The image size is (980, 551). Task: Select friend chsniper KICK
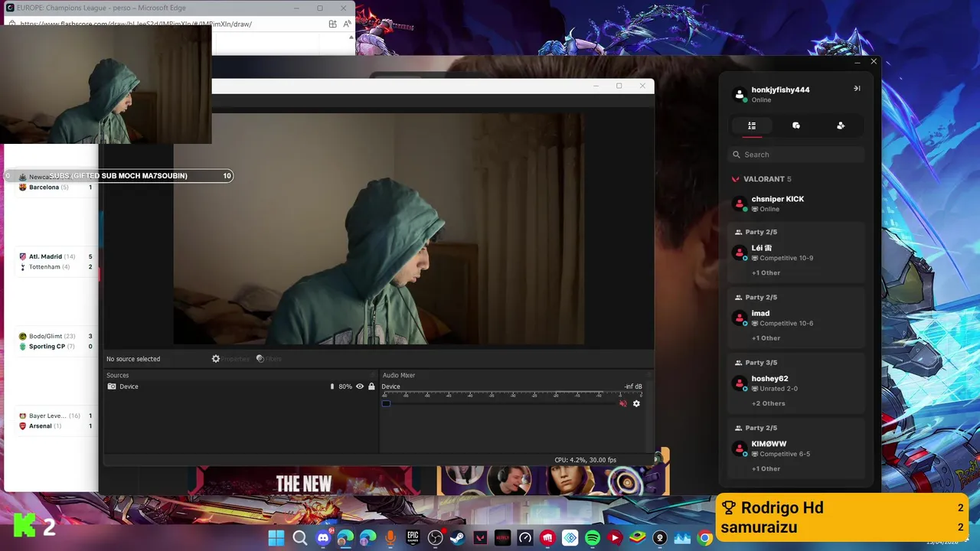[x=796, y=204]
